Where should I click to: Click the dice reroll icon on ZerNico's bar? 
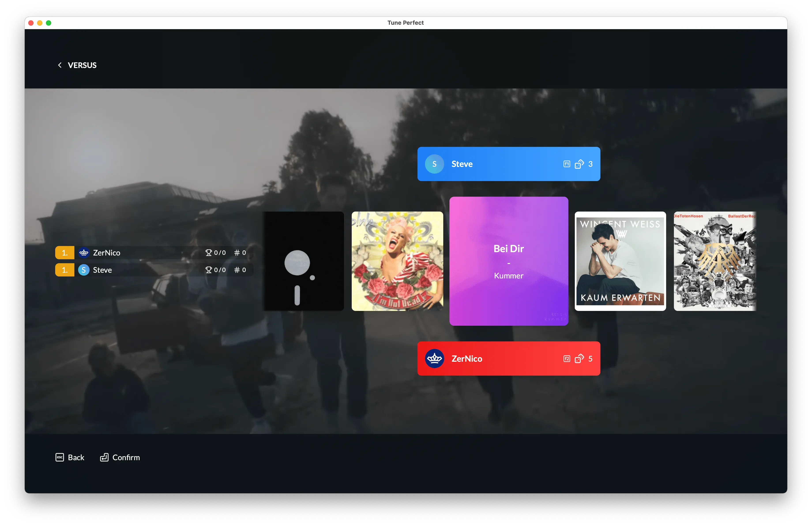[x=579, y=358]
